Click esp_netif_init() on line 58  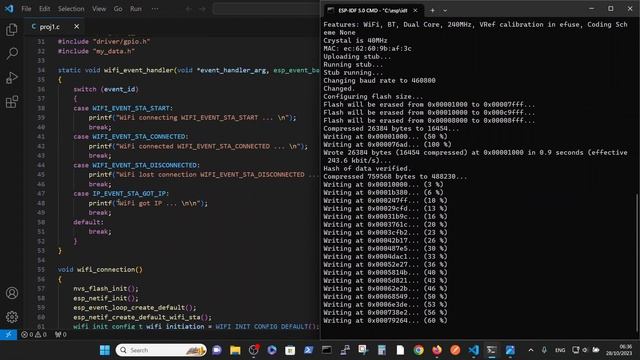tap(106, 298)
